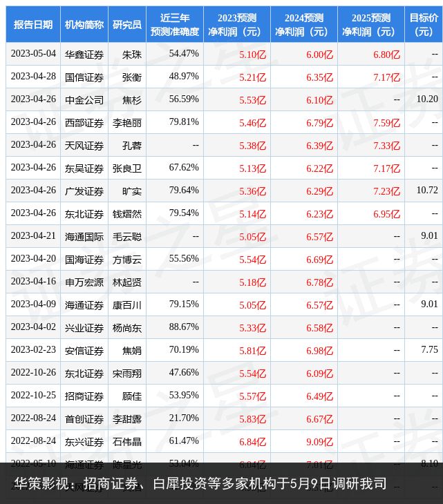
Task: Click researcher name 顾佳
Action: point(132,396)
